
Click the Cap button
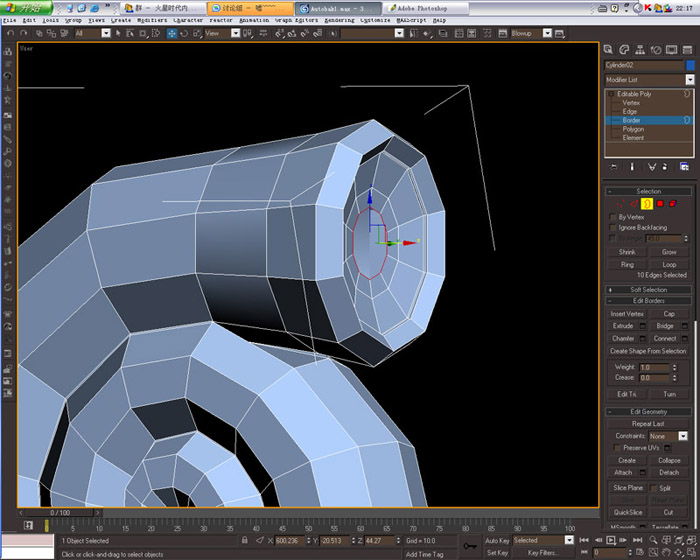tap(669, 314)
